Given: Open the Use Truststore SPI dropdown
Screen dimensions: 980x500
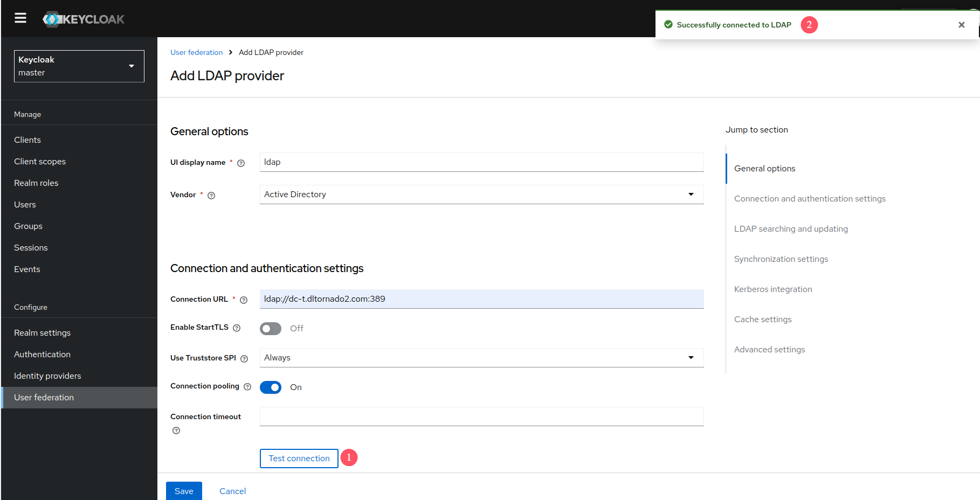Looking at the screenshot, I should click(x=481, y=358).
